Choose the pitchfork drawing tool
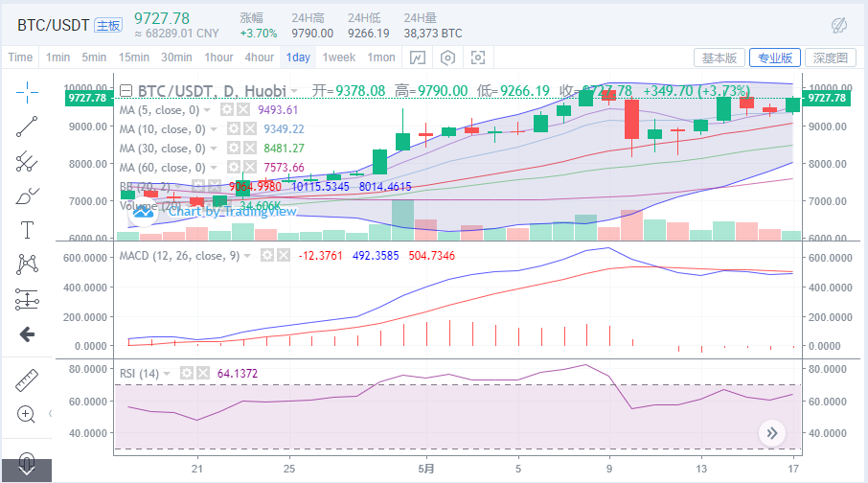 (27, 161)
